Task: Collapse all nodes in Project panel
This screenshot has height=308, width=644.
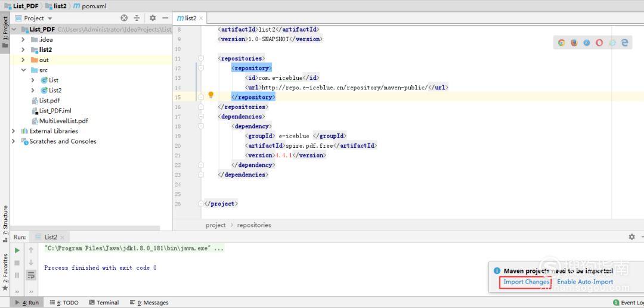Action: tap(137, 18)
